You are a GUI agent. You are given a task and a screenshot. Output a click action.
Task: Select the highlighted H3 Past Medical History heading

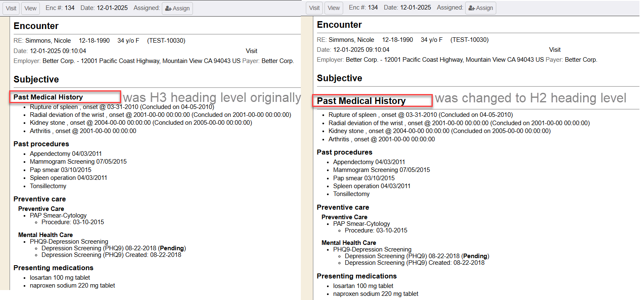click(48, 97)
